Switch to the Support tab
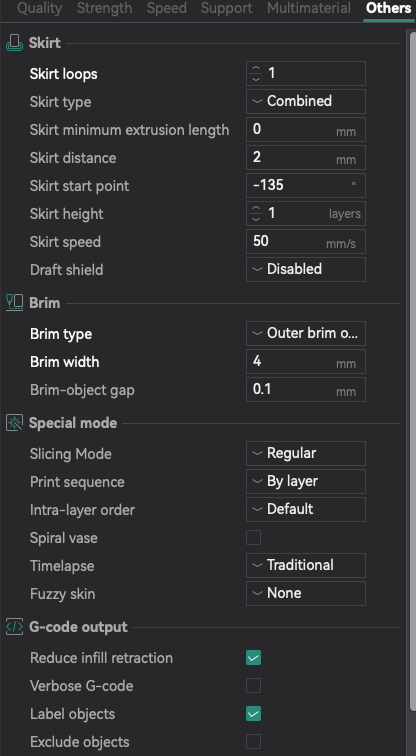416x756 pixels. (x=226, y=8)
